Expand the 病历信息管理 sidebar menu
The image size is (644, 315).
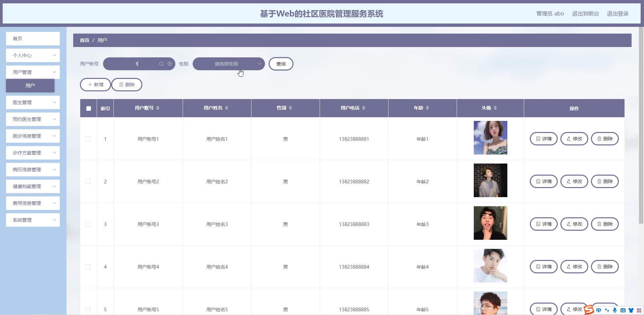(33, 170)
